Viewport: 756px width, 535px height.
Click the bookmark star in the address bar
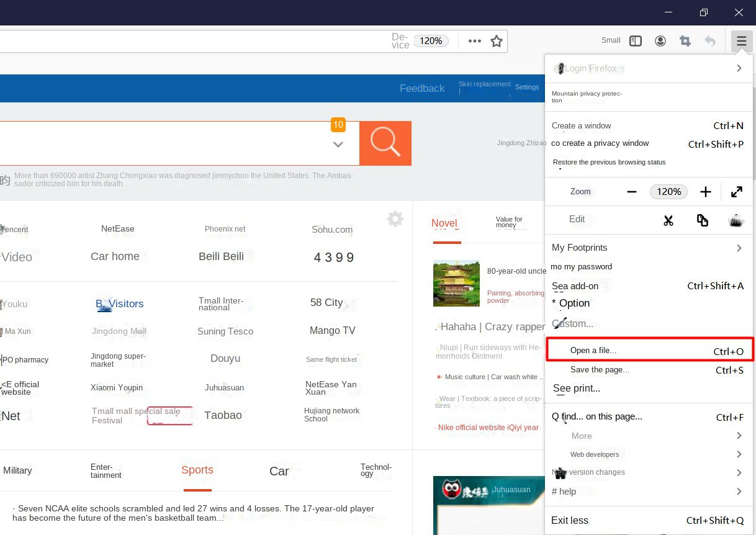(497, 40)
